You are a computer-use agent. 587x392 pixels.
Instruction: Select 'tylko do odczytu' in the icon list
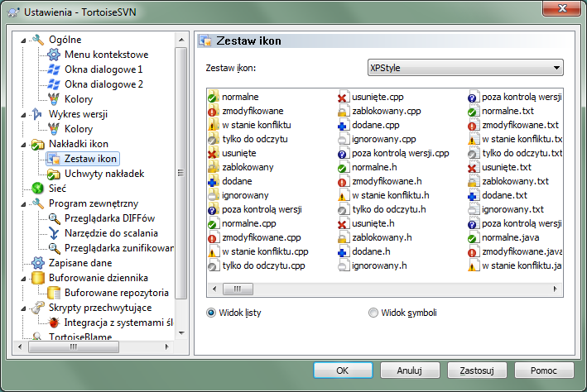(x=255, y=139)
